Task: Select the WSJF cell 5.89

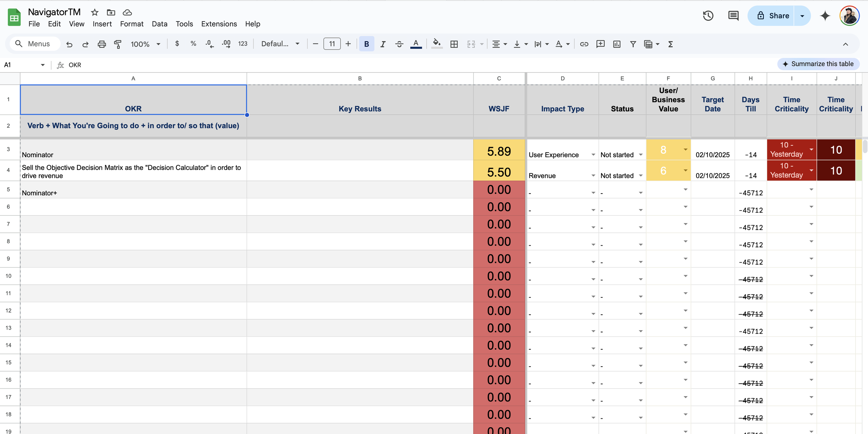Action: [x=499, y=150]
